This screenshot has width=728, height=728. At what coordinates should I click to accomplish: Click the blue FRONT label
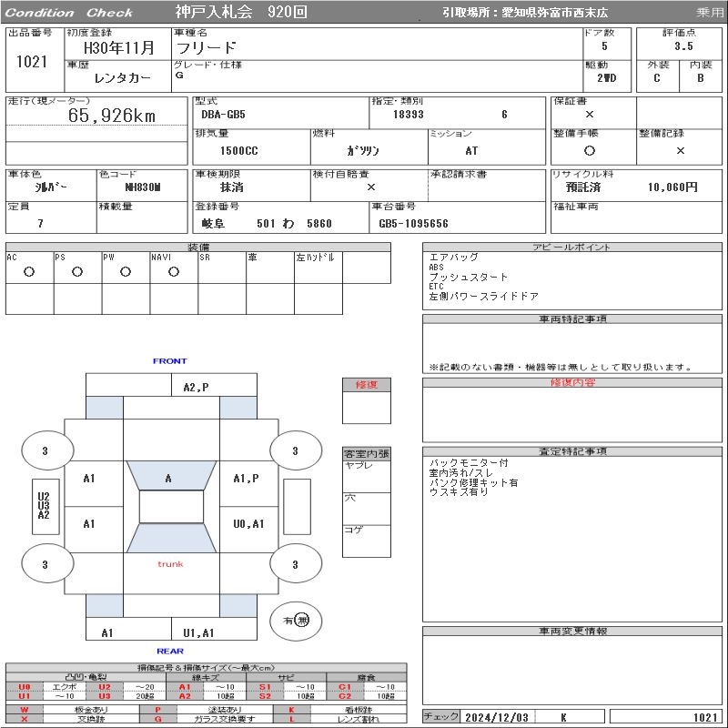point(169,360)
